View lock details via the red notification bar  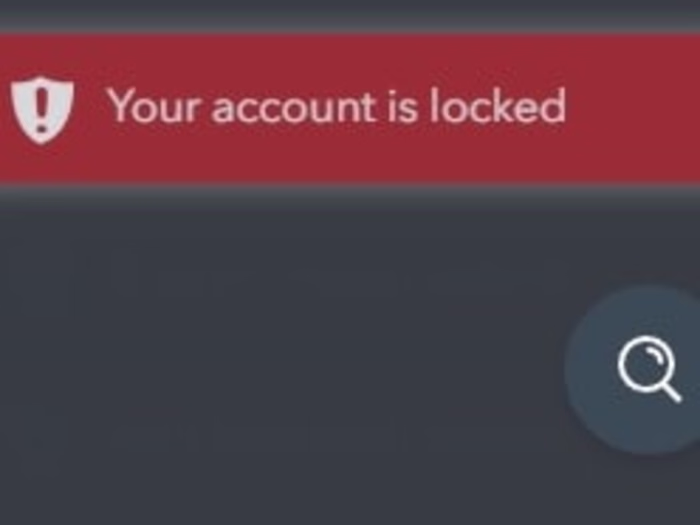coord(350,108)
